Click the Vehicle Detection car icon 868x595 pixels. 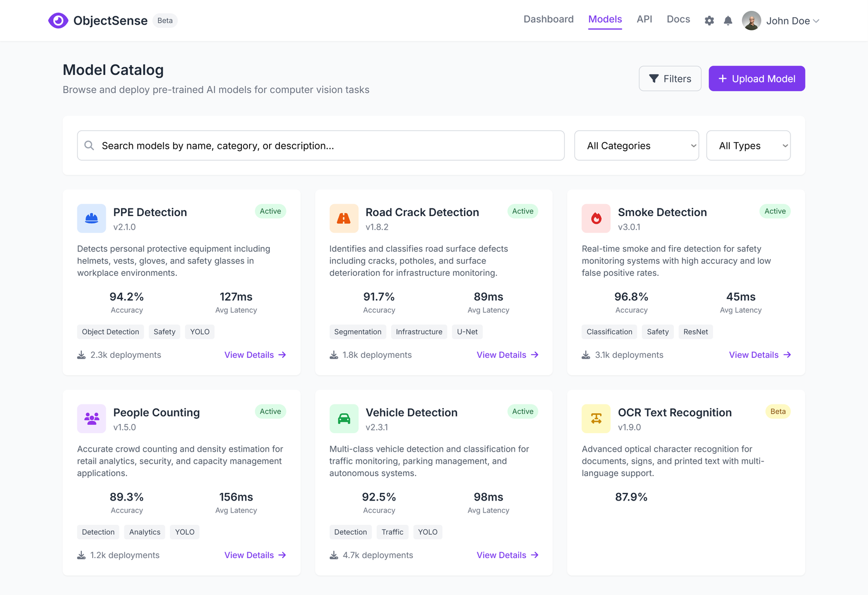click(344, 418)
